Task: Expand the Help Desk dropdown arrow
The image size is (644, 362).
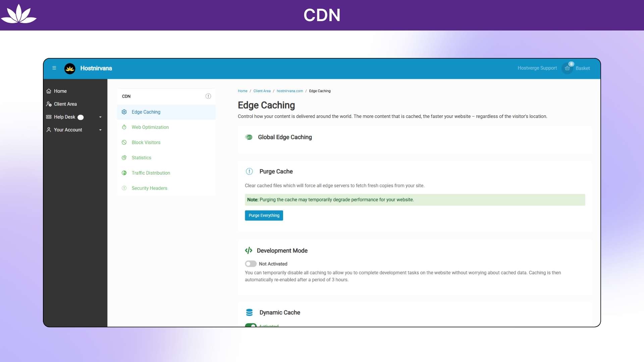Action: 100,117
